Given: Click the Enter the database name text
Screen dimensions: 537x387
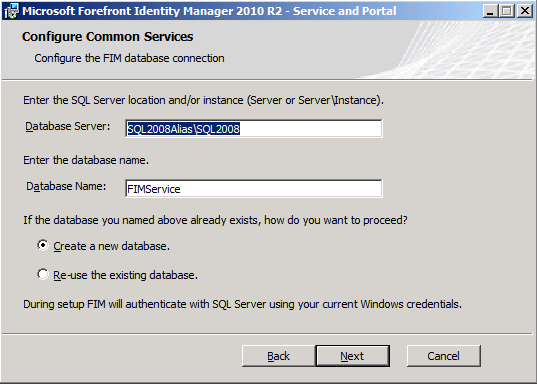Looking at the screenshot, I should [x=86, y=160].
